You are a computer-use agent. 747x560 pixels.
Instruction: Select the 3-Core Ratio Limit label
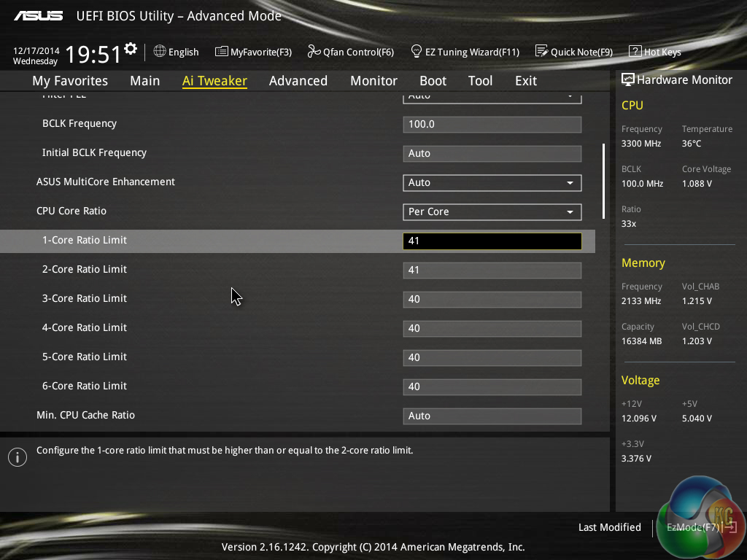85,298
